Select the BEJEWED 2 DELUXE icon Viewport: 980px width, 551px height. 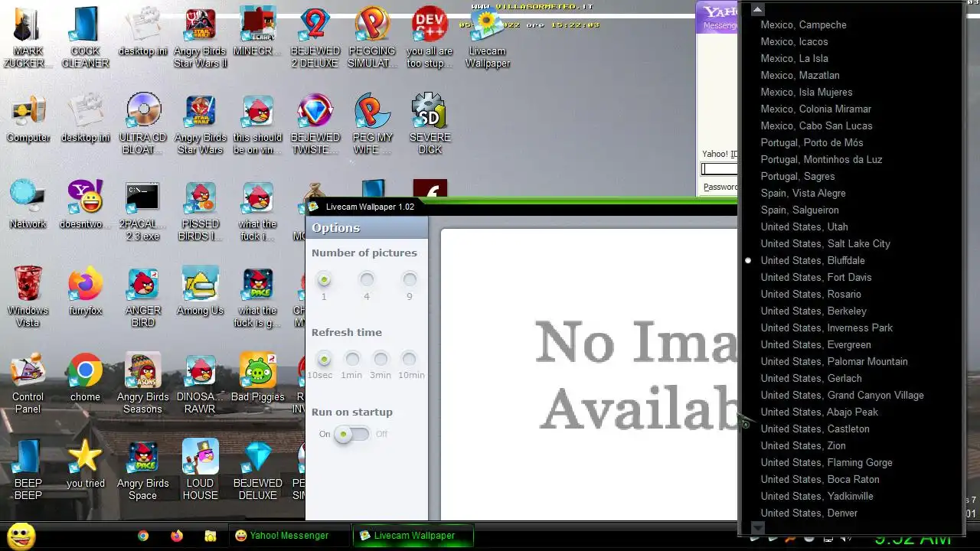[x=315, y=38]
